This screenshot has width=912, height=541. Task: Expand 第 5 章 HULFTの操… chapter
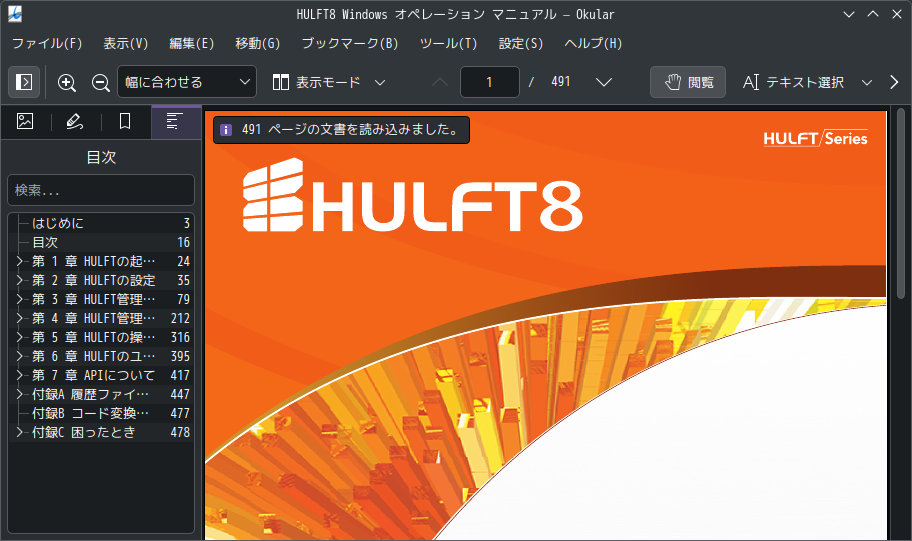[x=19, y=337]
